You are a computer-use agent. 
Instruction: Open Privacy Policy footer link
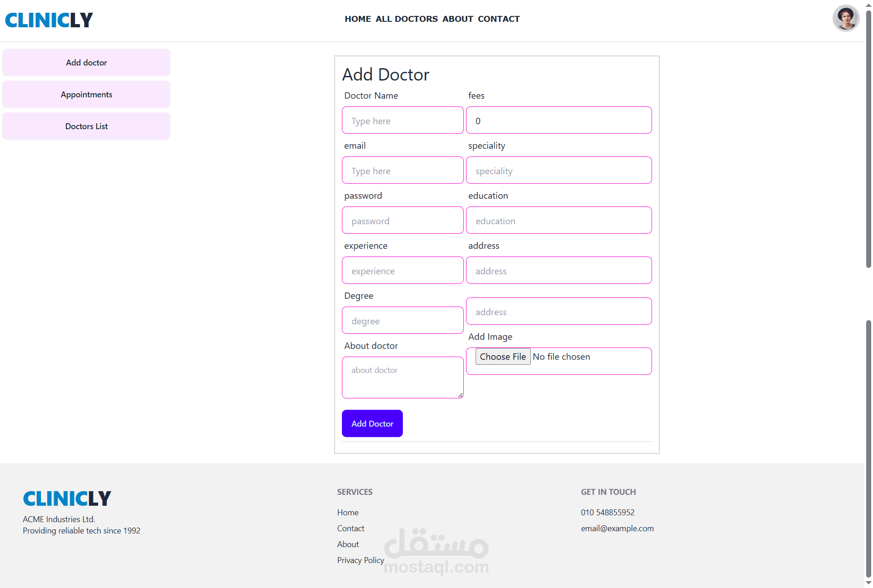(x=360, y=560)
